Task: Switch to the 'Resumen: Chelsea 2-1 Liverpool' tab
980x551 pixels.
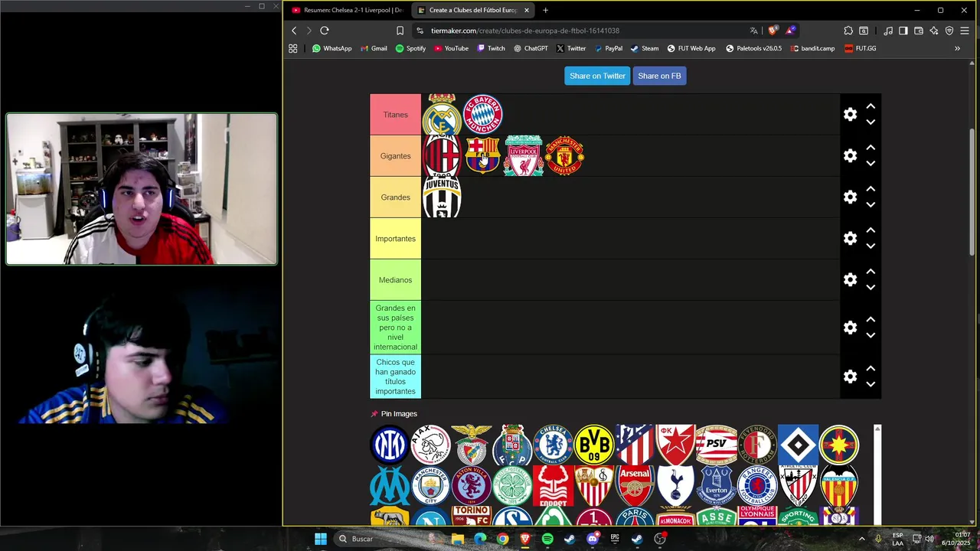Action: pyautogui.click(x=348, y=10)
